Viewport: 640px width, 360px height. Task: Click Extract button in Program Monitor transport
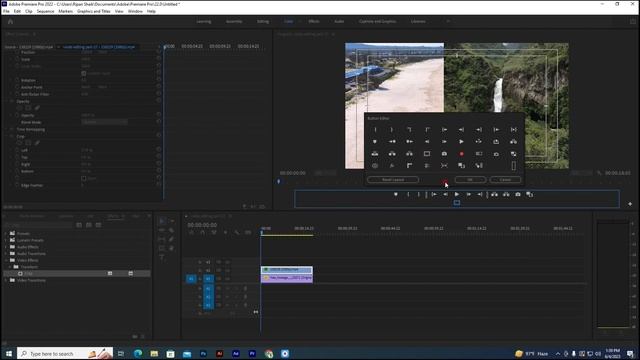(506, 195)
